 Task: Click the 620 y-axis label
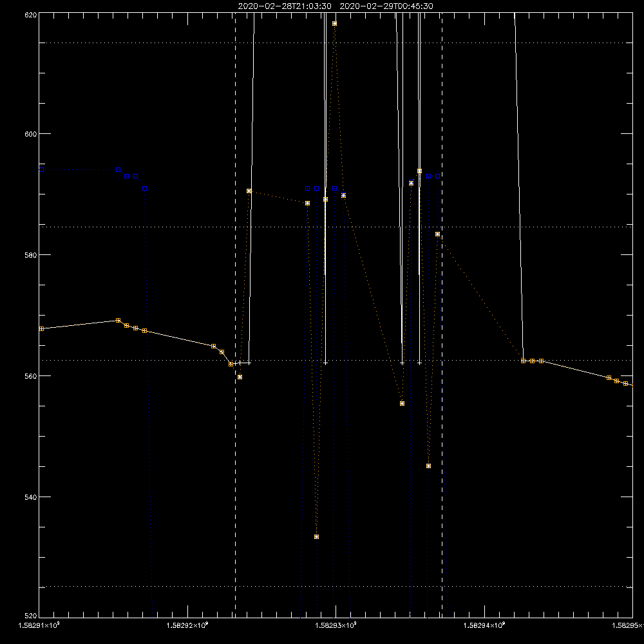(32, 15)
